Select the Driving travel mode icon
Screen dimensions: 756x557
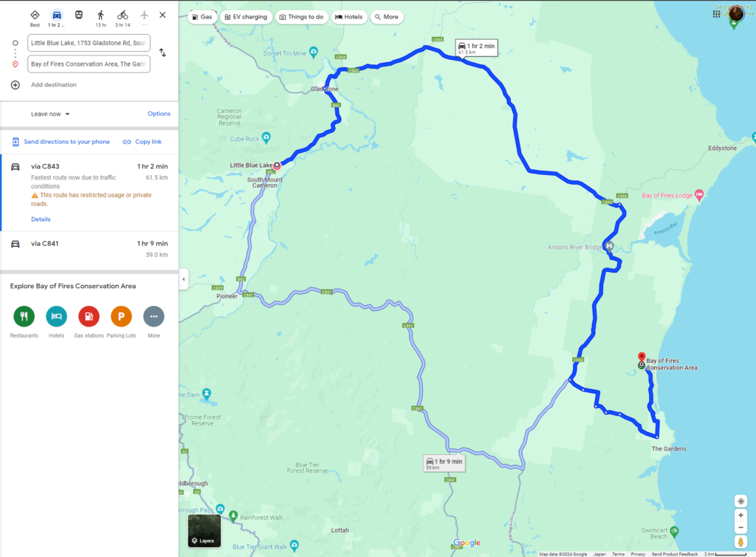tap(56, 16)
